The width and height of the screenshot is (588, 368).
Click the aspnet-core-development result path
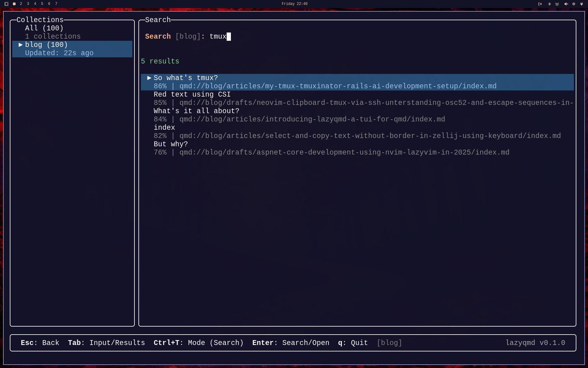coord(344,152)
